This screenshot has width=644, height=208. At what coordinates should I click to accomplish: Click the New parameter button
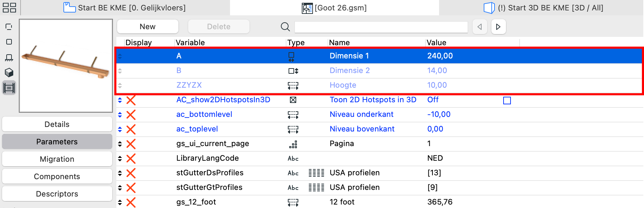click(148, 26)
